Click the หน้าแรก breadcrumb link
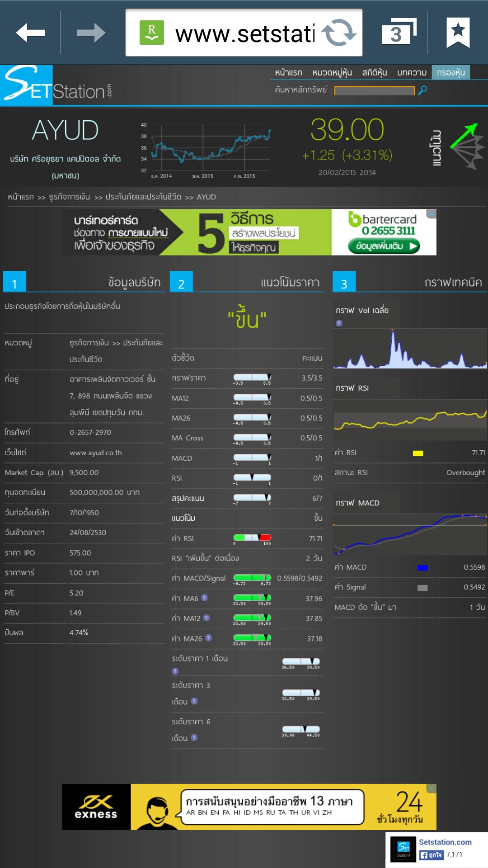Viewport: 488px width, 868px height. (21, 197)
